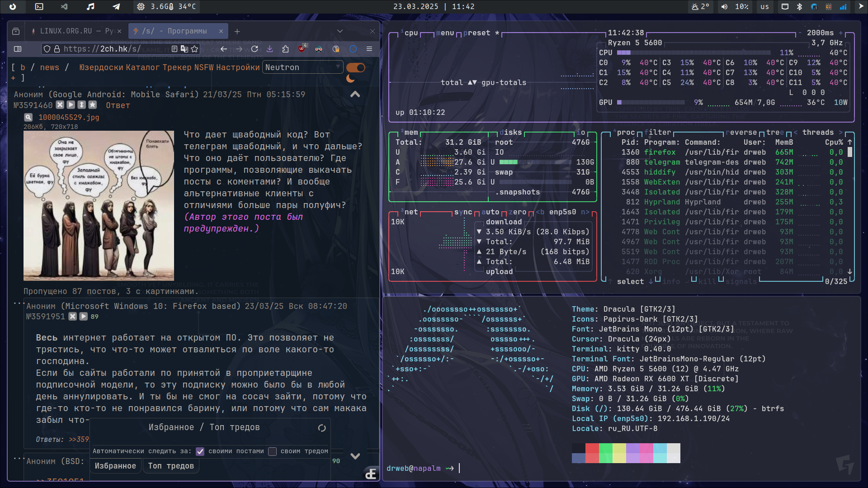Open the btop menu option
The height and width of the screenshot is (488, 868).
[445, 33]
